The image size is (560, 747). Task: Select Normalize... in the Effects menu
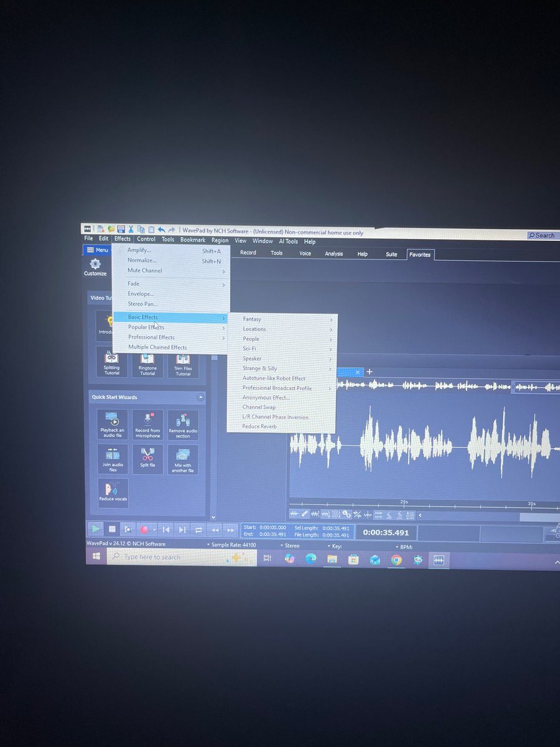[171, 260]
